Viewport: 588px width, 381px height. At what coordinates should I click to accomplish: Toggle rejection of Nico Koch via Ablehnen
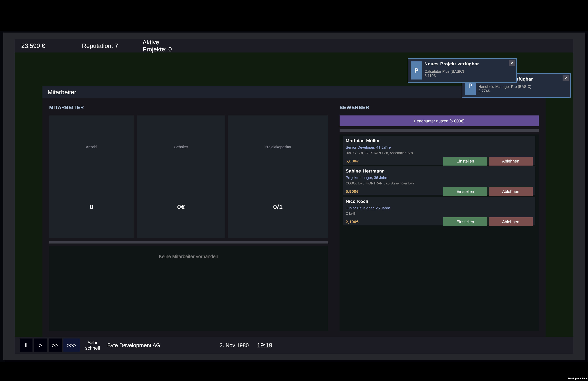tap(510, 221)
